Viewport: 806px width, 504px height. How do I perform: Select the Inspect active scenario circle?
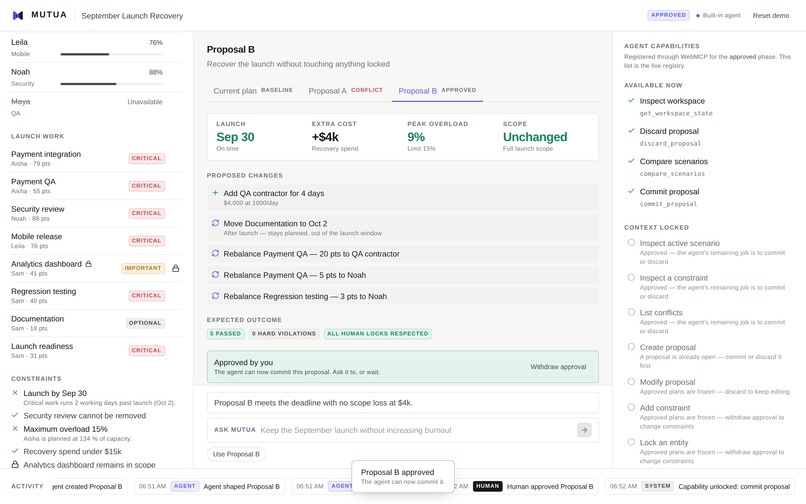(x=631, y=243)
